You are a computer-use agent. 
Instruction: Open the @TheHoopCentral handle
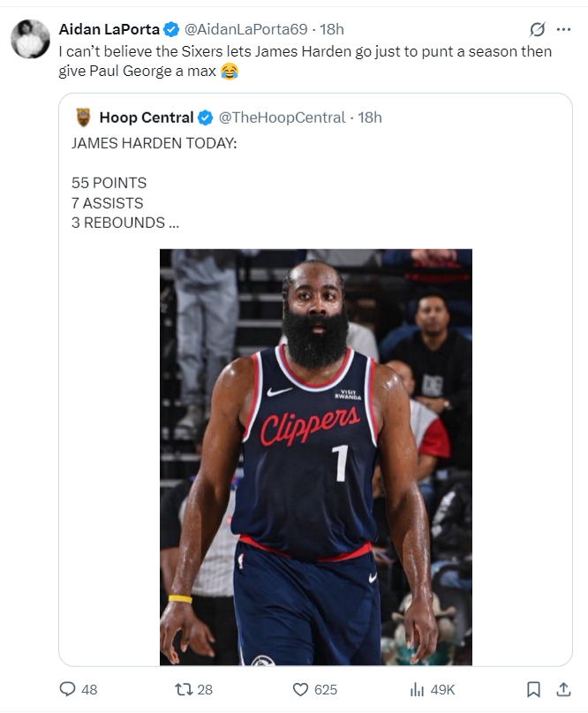(x=282, y=118)
